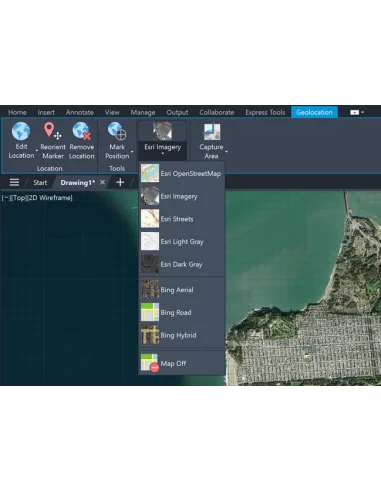Image resolution: width=381 pixels, height=492 pixels.
Task: Click the Esri OpenStreetMap menu label
Action: click(191, 173)
